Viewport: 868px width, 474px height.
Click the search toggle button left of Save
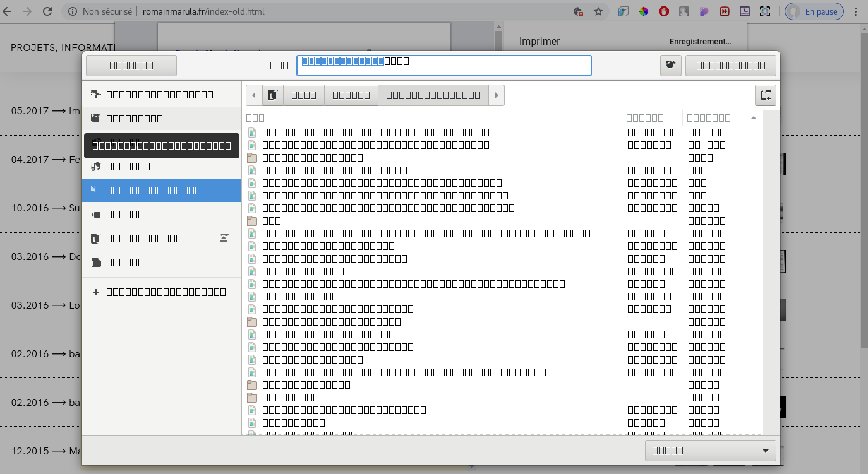click(x=670, y=66)
